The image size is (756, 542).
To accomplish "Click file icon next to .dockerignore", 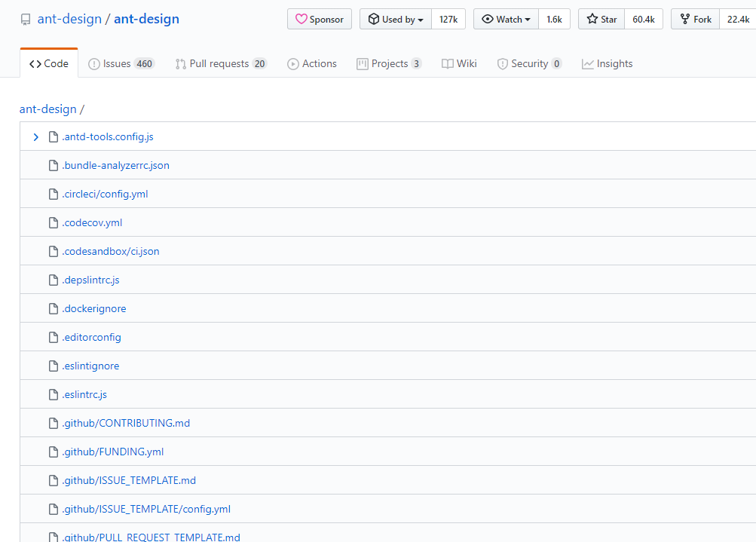I will [54, 308].
